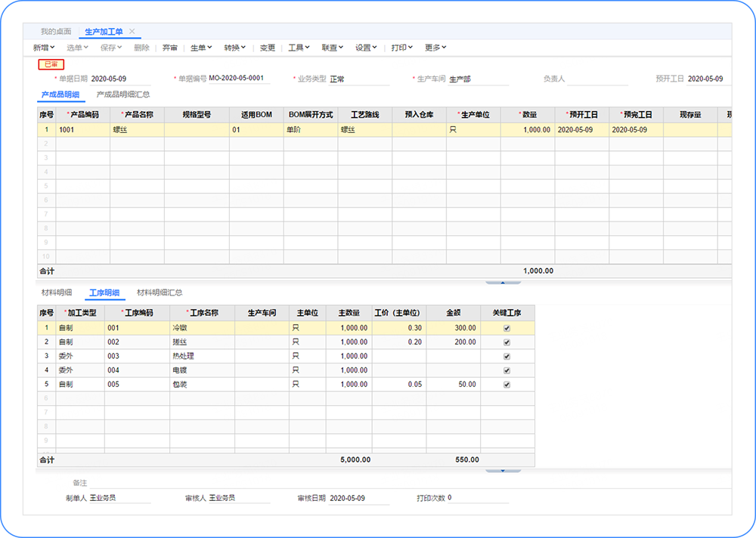The image size is (756, 538).
Task: Open the 工具 dropdown in the toolbar
Action: (299, 48)
